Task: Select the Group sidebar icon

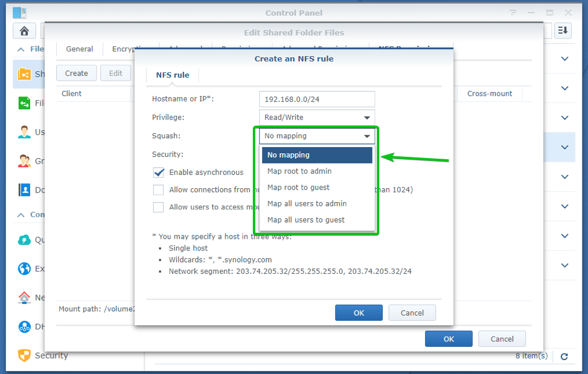Action: (24, 161)
